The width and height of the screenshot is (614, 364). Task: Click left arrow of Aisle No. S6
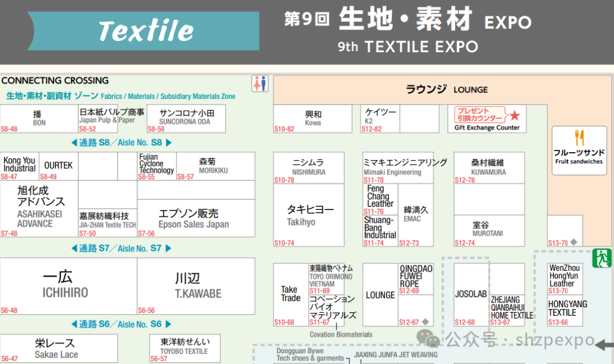[74, 324]
